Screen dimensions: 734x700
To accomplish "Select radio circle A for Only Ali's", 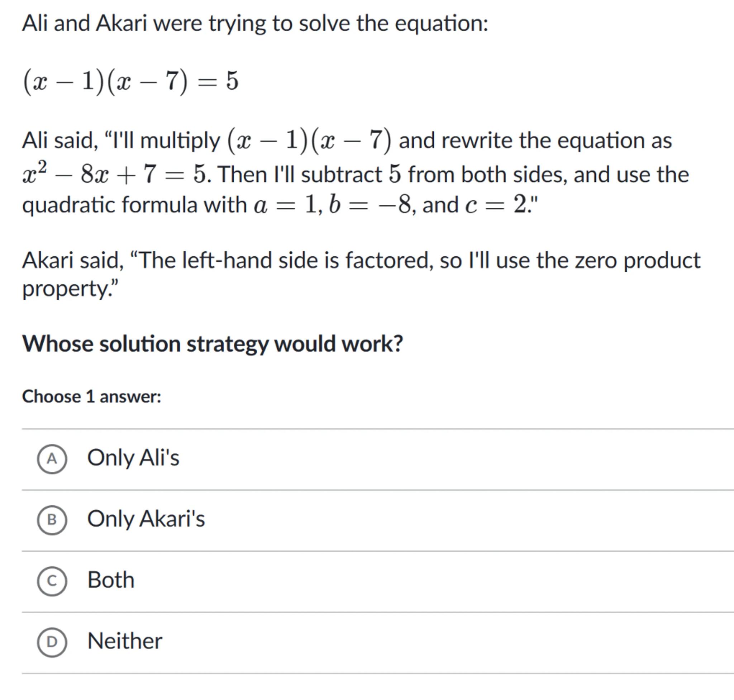I will click(x=52, y=458).
